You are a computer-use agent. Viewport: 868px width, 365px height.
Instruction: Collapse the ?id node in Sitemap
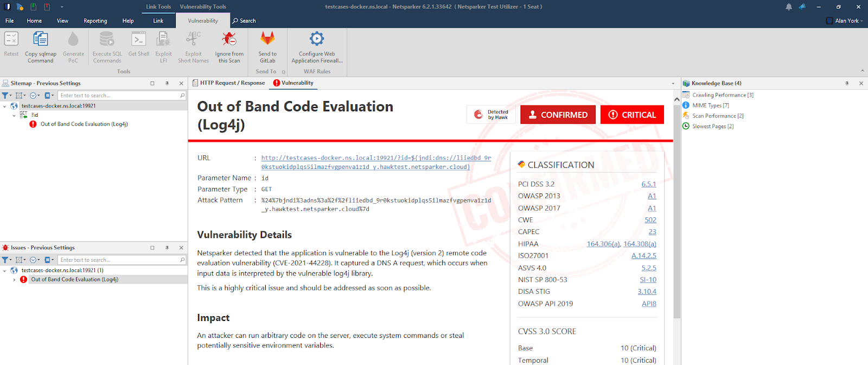(x=14, y=115)
